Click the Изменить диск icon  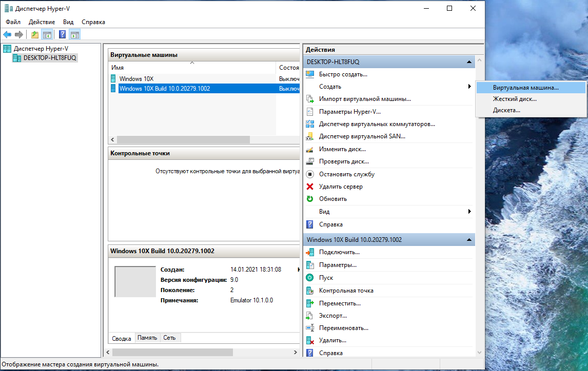pyautogui.click(x=310, y=149)
